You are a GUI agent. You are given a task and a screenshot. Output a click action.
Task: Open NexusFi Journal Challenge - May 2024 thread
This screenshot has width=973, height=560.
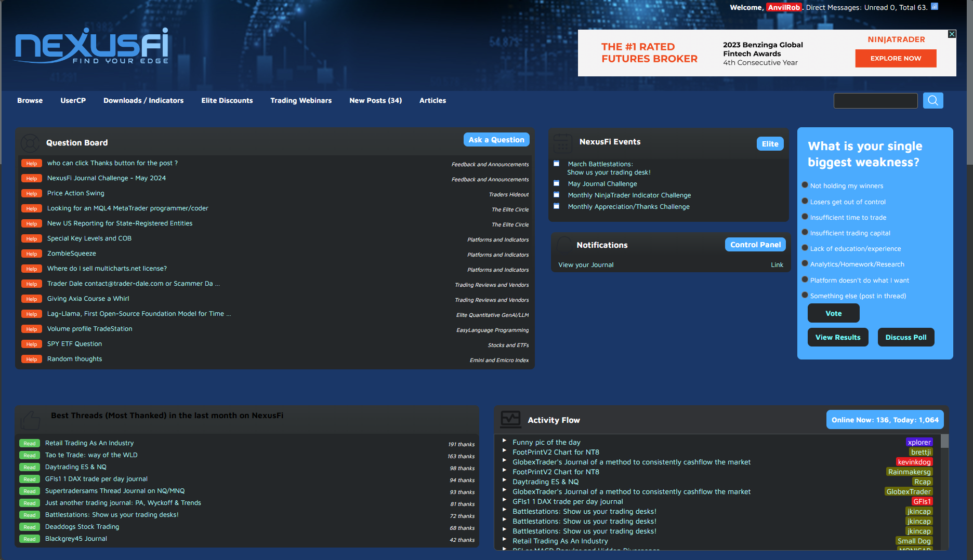coord(107,178)
